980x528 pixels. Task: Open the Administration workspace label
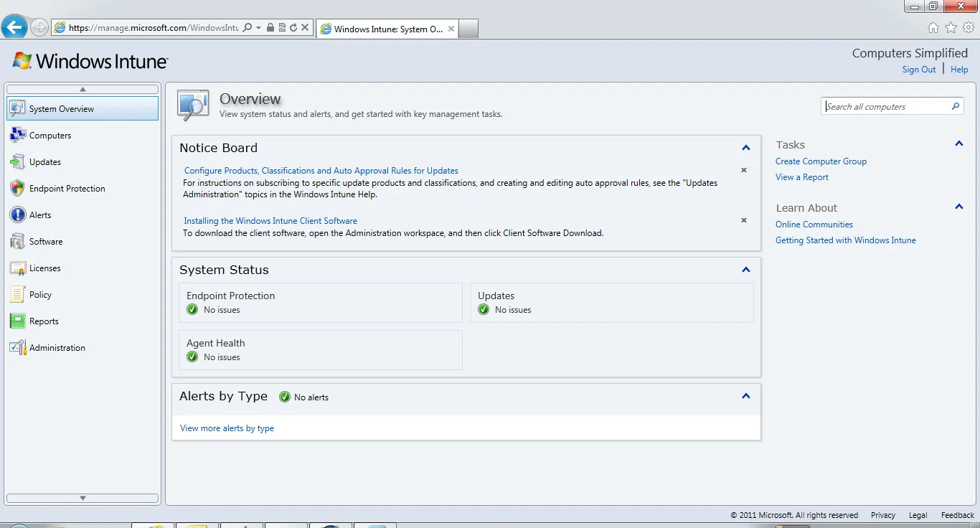click(x=57, y=348)
